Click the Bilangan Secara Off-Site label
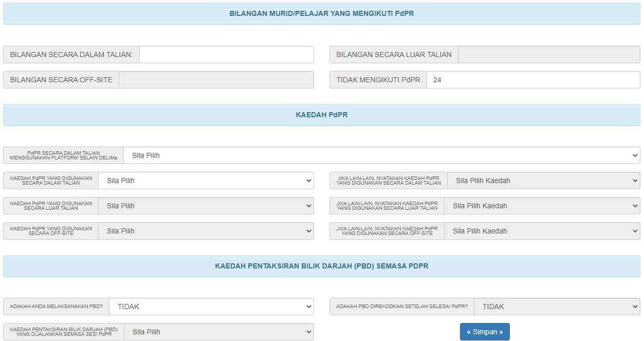This screenshot has width=644, height=341. coord(61,80)
